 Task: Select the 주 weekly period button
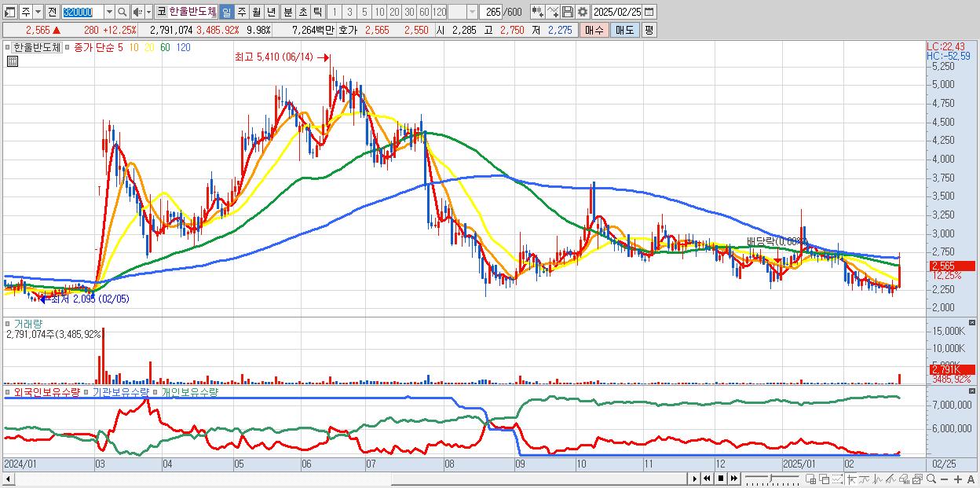(x=241, y=12)
